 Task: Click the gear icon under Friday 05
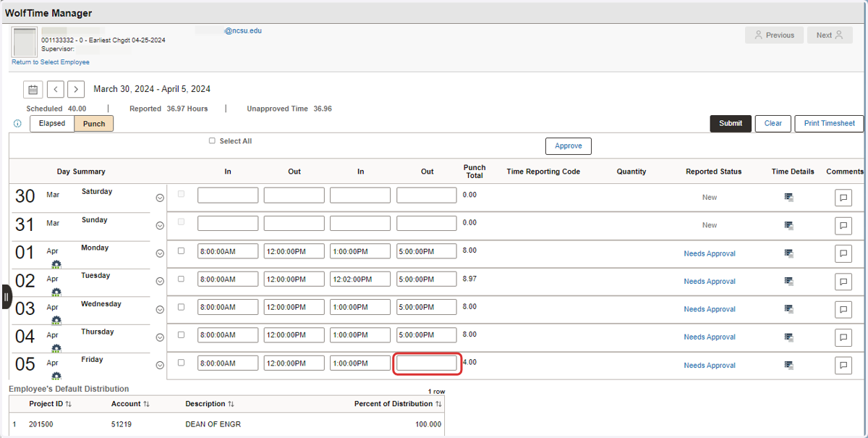click(x=56, y=376)
